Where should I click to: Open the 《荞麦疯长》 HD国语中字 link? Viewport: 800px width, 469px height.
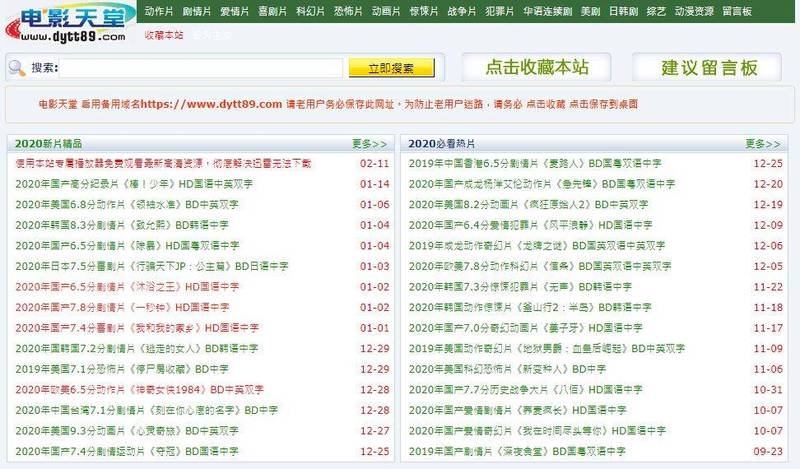(517, 410)
